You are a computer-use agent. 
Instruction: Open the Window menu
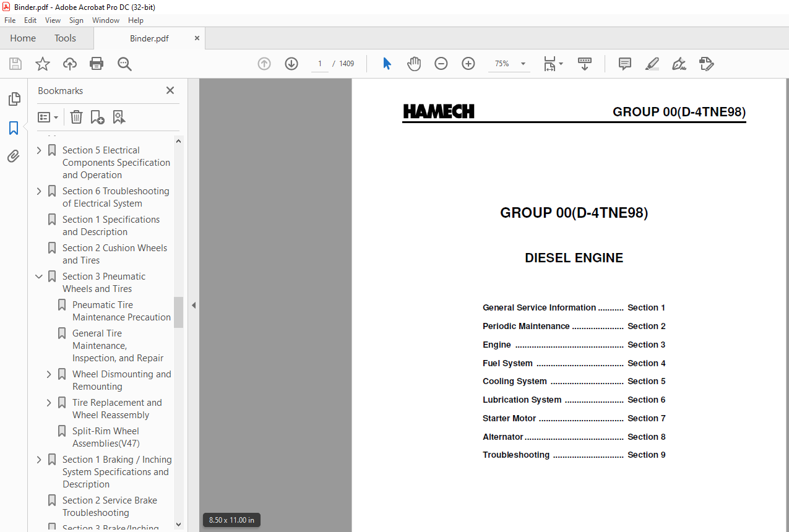(106, 20)
